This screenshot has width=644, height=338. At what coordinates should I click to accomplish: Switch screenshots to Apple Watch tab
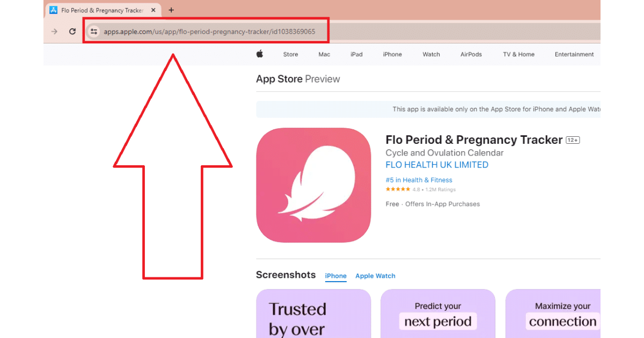pos(375,276)
